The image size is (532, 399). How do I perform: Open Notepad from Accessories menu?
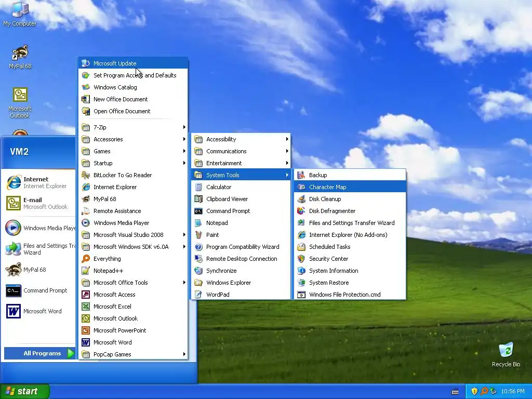point(241,223)
